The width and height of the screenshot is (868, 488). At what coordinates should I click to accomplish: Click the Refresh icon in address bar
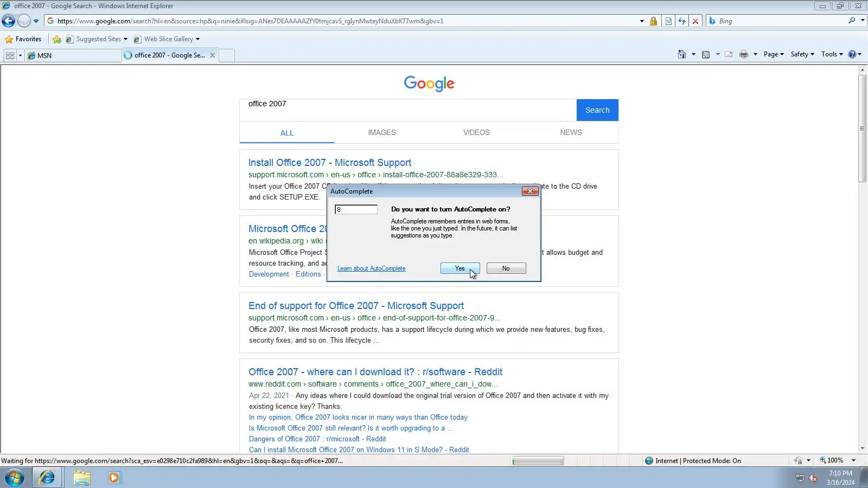point(682,21)
